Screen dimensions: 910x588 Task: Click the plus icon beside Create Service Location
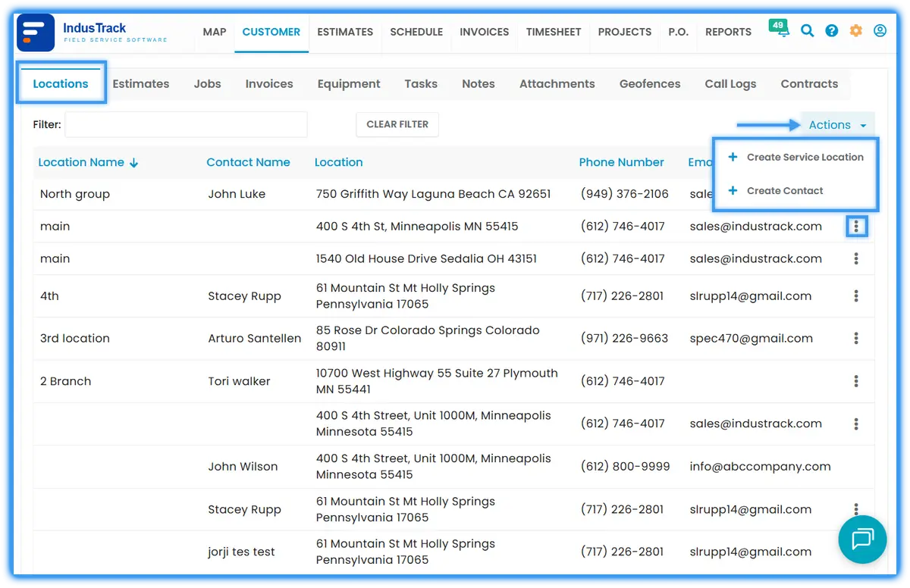[733, 157]
